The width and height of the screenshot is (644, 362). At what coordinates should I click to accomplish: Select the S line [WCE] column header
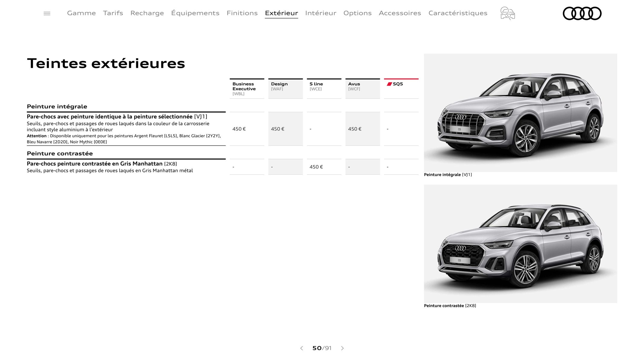[x=324, y=89]
